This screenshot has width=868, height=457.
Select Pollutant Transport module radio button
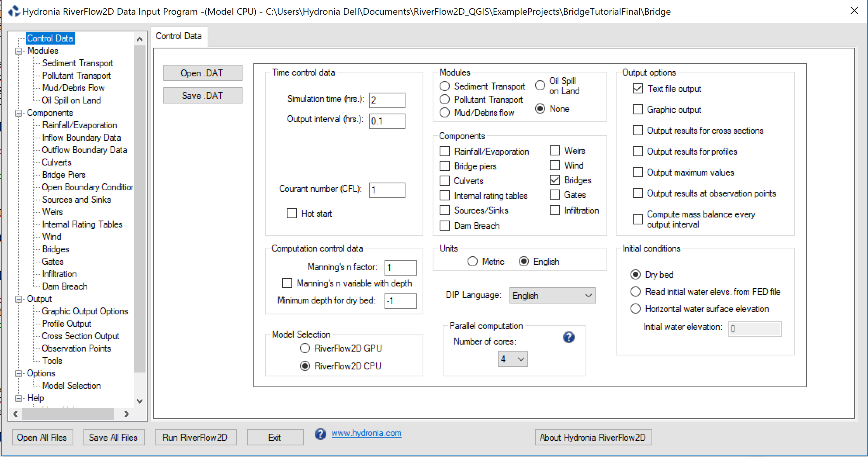(x=445, y=99)
